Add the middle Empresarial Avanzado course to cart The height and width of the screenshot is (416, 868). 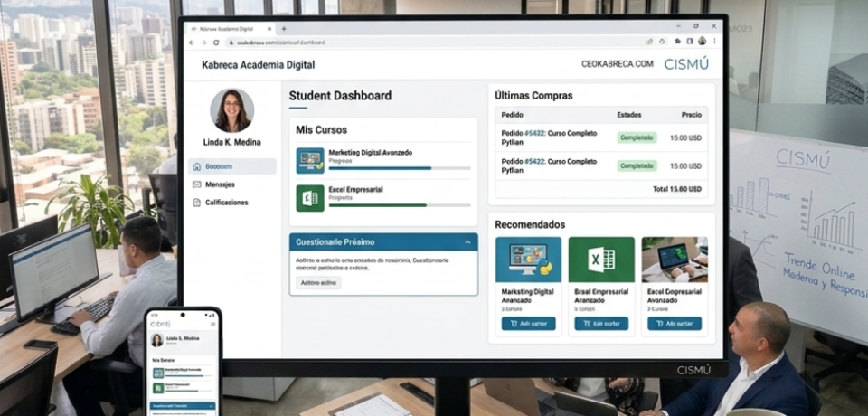point(601,324)
